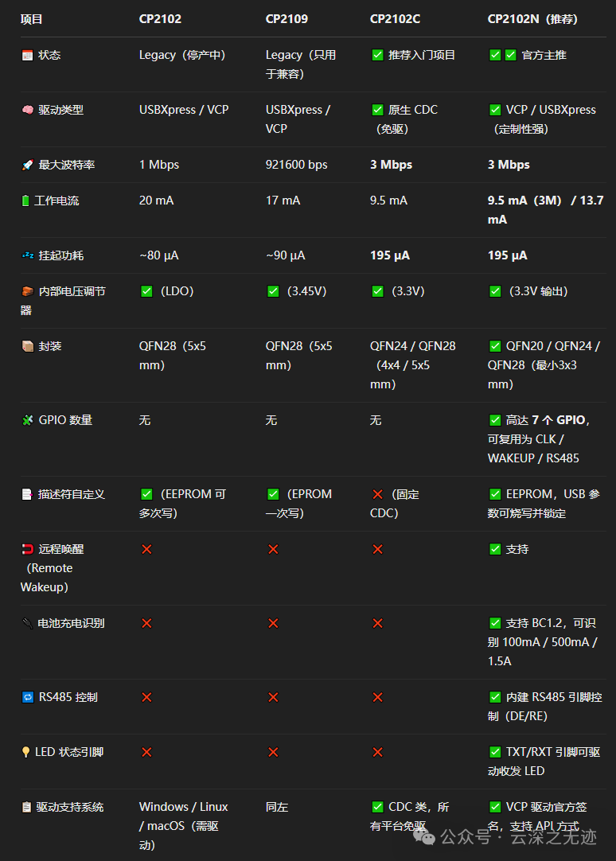Click the 项目 column header
This screenshot has width=616, height=861.
(x=31, y=19)
